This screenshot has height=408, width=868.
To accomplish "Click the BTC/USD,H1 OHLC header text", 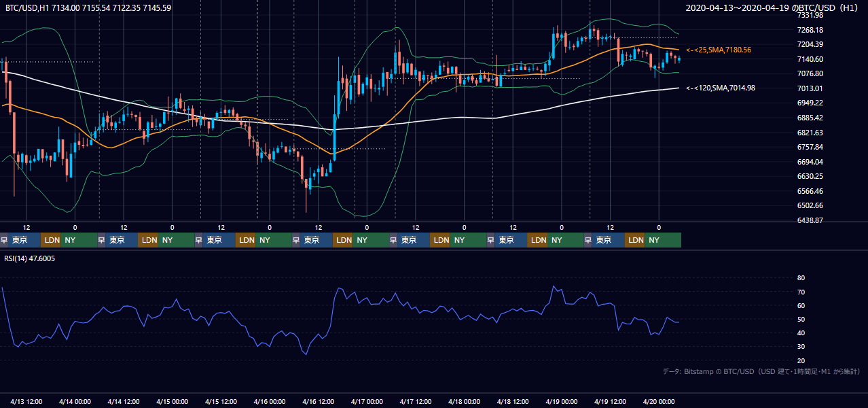I will coord(88,7).
